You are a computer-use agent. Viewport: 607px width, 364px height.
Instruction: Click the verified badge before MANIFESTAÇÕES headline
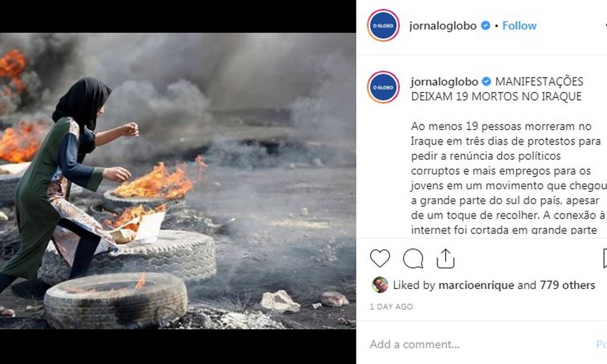point(486,82)
